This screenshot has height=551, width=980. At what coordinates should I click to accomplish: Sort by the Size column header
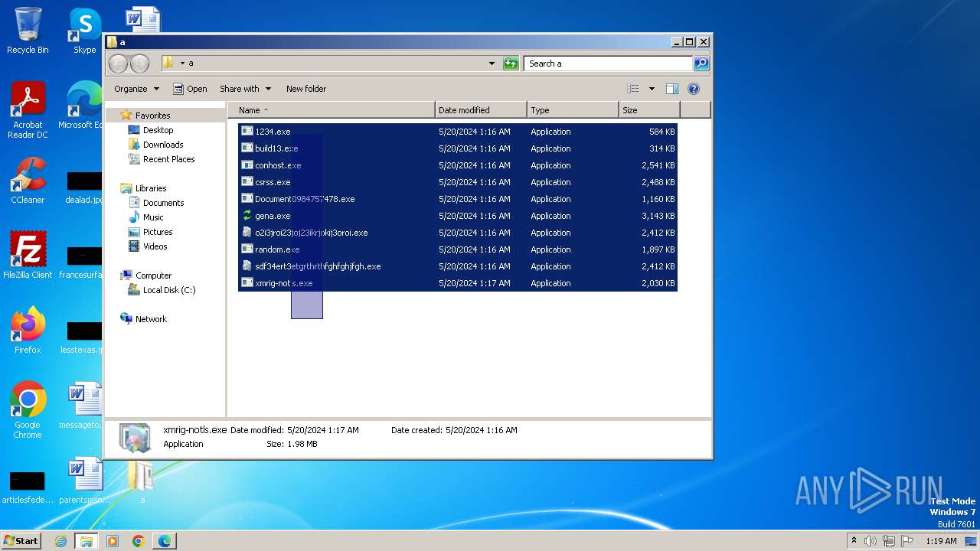pyautogui.click(x=649, y=110)
